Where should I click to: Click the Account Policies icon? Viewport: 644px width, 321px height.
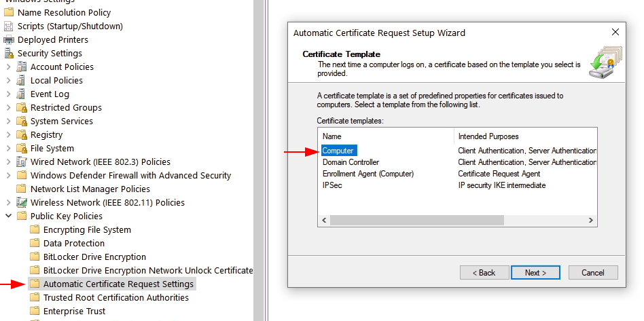21,67
